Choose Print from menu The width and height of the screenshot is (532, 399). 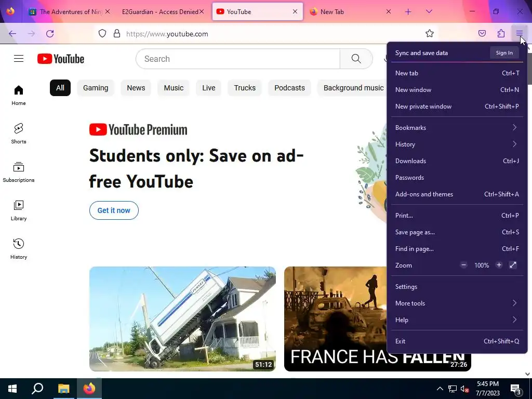(x=457, y=216)
